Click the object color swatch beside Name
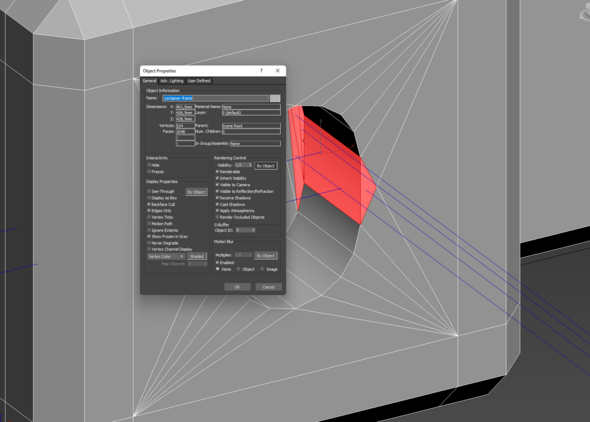Viewport: 590px width, 422px height. coord(275,98)
